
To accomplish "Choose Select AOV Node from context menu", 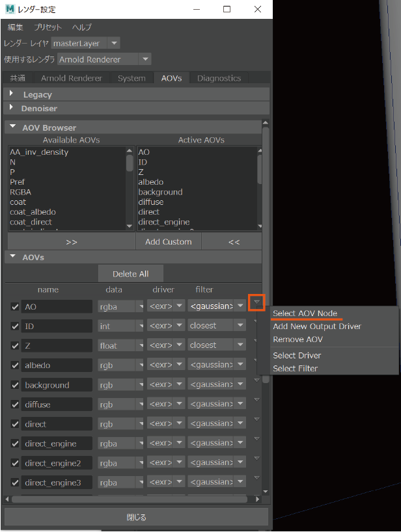I will (305, 313).
